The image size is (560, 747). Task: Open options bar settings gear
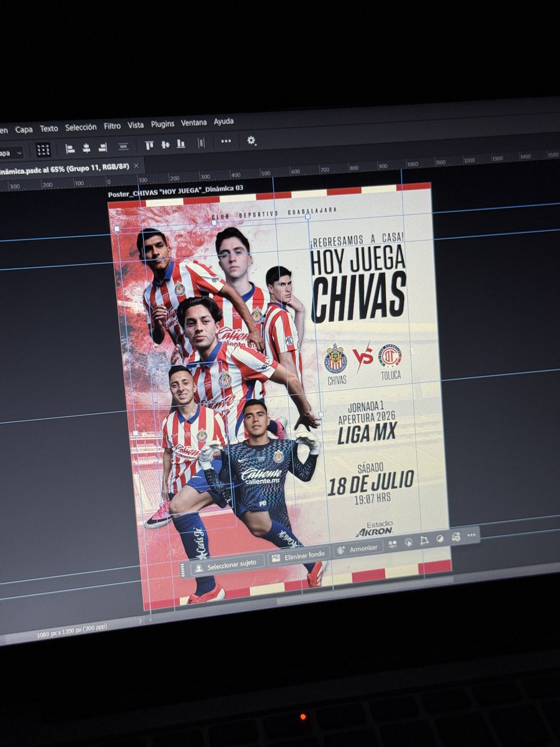pos(251,140)
